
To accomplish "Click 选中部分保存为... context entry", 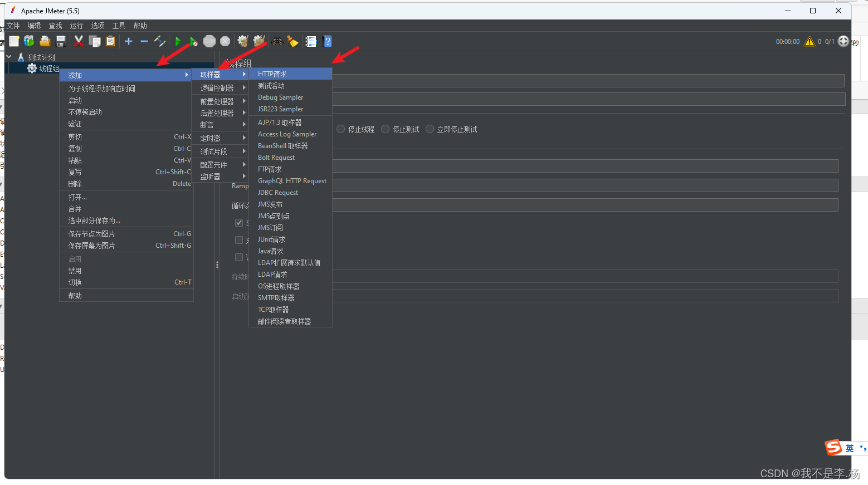I will click(x=126, y=221).
